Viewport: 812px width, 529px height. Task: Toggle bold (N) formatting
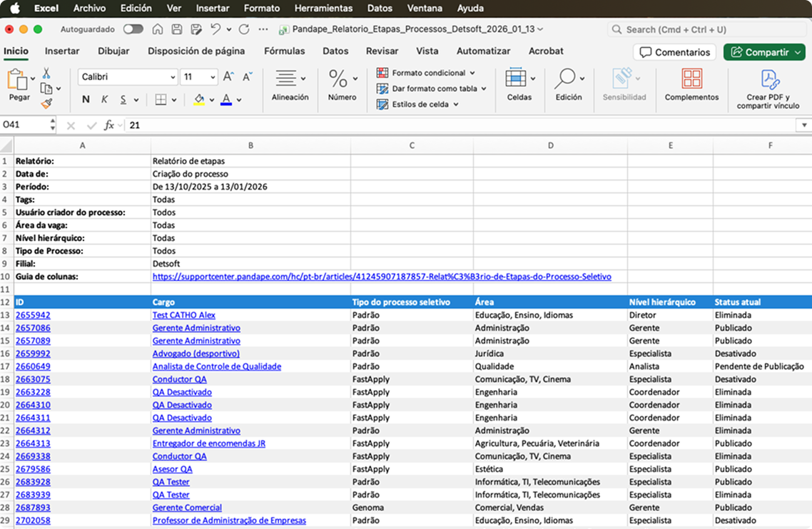point(86,100)
